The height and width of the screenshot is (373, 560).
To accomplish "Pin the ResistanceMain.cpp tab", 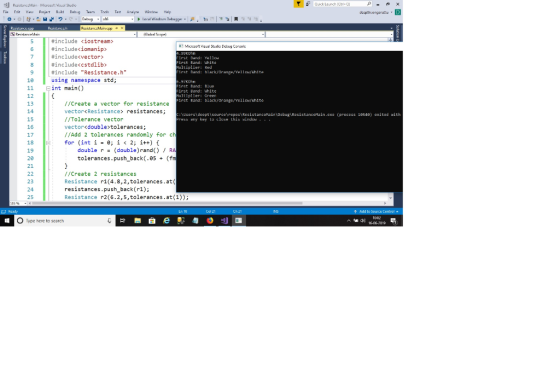I will point(116,28).
